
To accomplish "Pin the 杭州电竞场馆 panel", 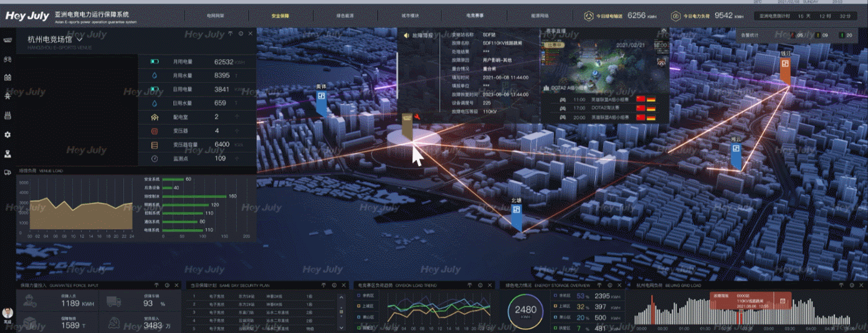I will click(231, 34).
